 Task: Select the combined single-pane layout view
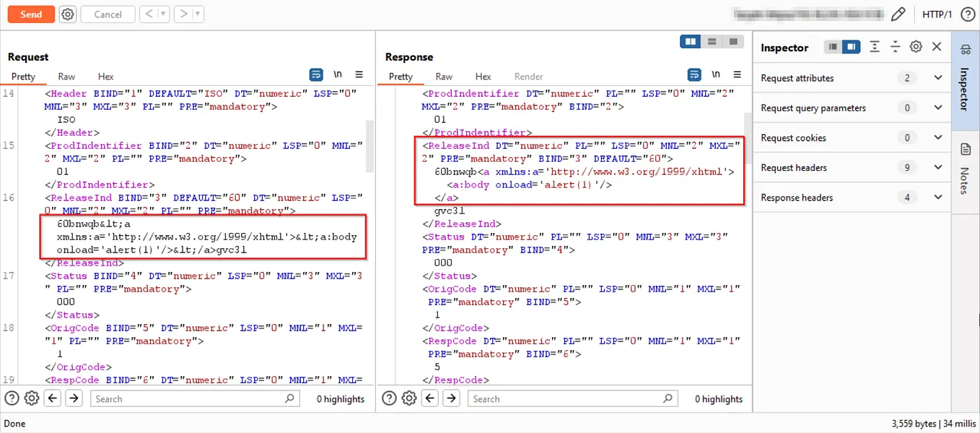(x=734, y=41)
